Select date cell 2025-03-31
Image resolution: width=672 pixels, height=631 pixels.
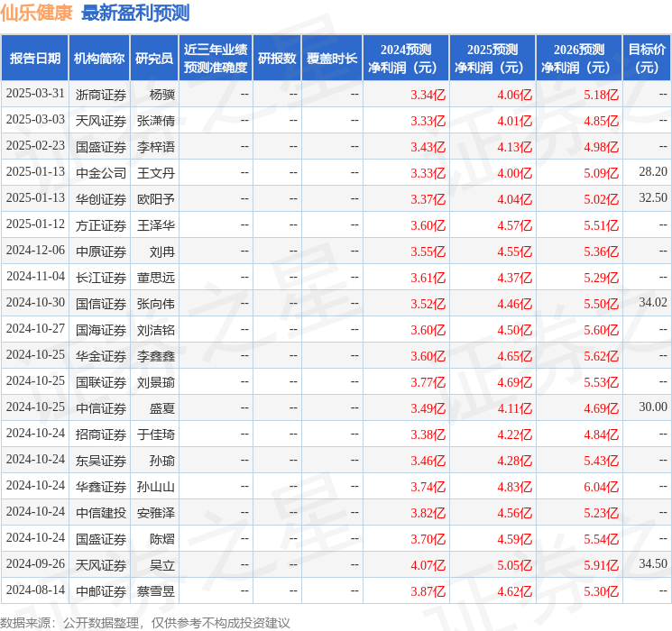pyautogui.click(x=35, y=94)
